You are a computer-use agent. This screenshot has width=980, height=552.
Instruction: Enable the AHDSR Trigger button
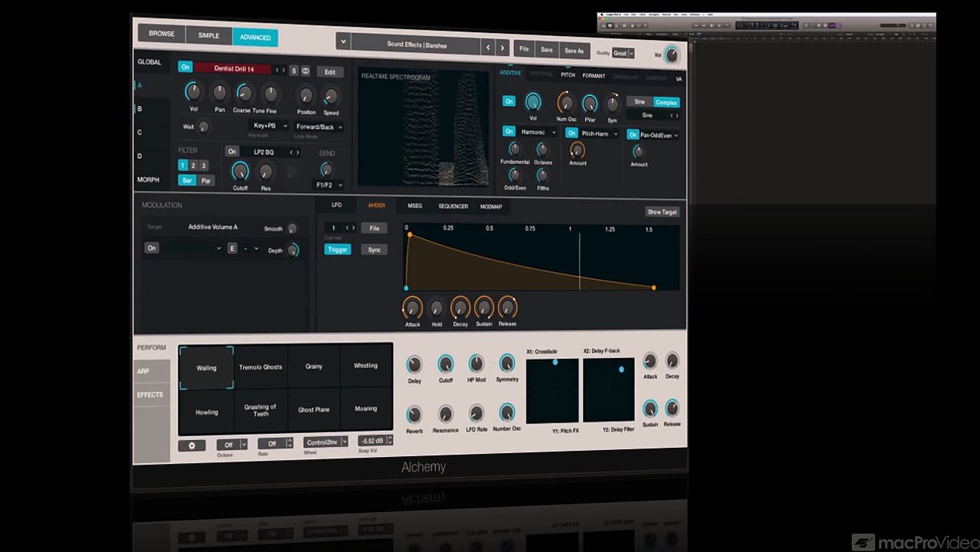point(337,250)
